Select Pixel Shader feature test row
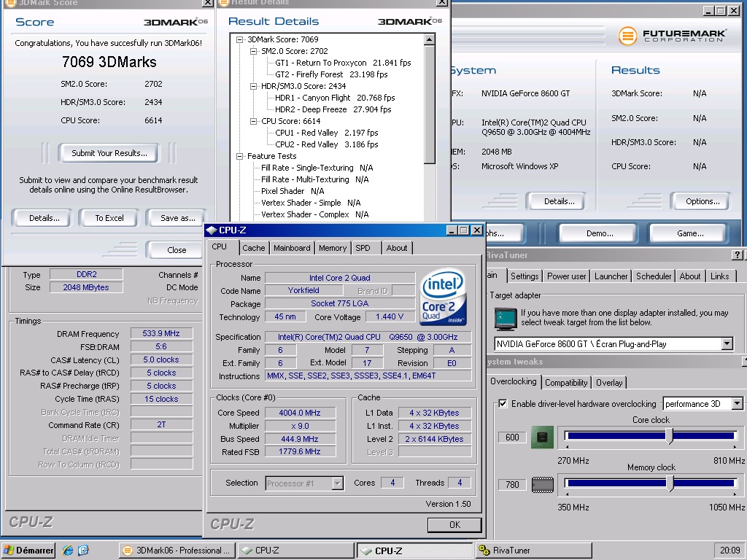This screenshot has width=747, height=560. 292,191
